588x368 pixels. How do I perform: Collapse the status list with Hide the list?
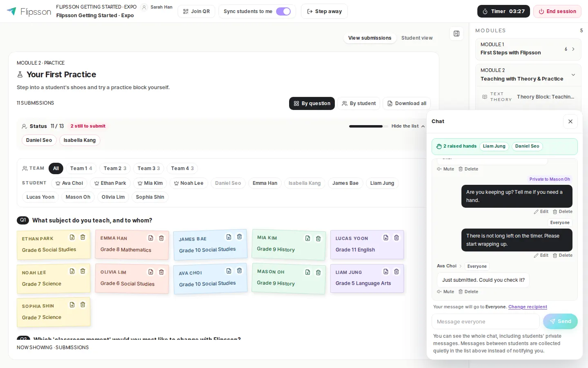(408, 126)
